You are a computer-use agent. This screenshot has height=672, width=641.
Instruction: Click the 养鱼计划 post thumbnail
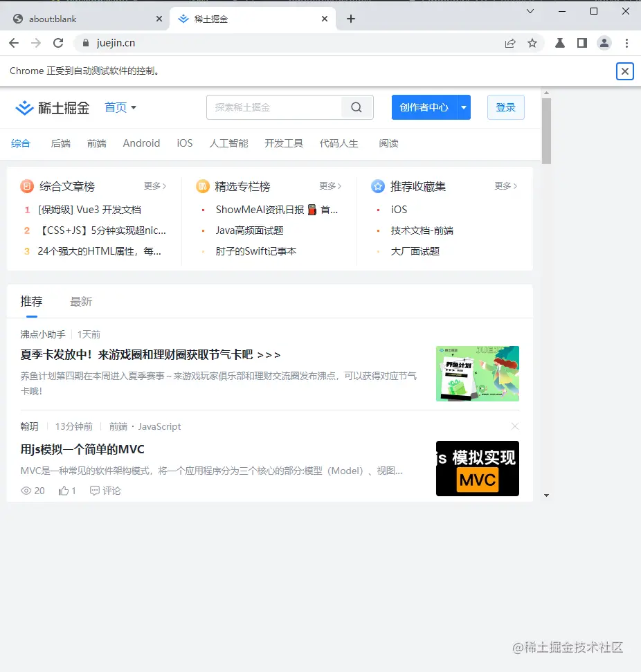pyautogui.click(x=477, y=374)
